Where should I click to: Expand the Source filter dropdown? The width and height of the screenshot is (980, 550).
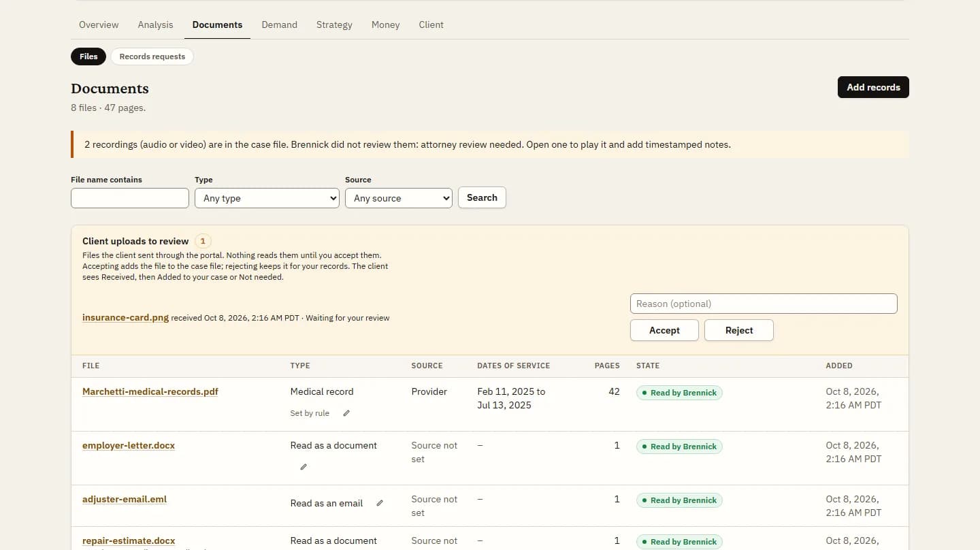tap(399, 198)
